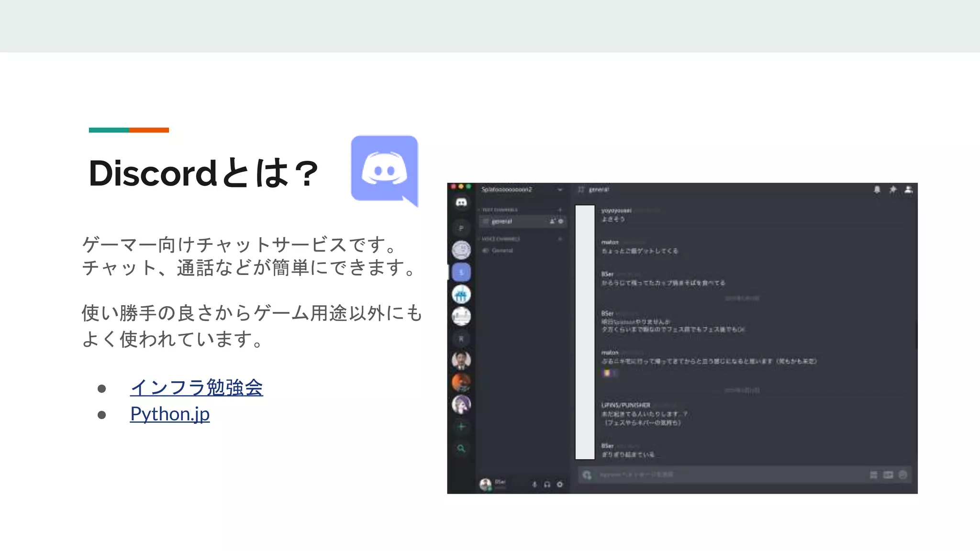Screen dimensions: 980x551
Task: Select the general text channel
Action: pyautogui.click(x=502, y=221)
